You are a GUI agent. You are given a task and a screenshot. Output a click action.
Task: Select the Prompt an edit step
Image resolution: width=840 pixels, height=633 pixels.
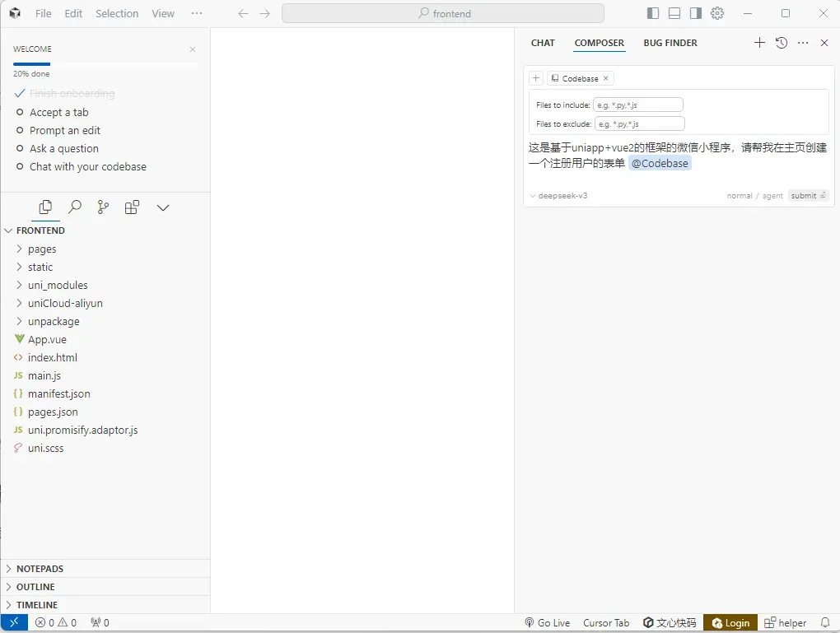[65, 131]
